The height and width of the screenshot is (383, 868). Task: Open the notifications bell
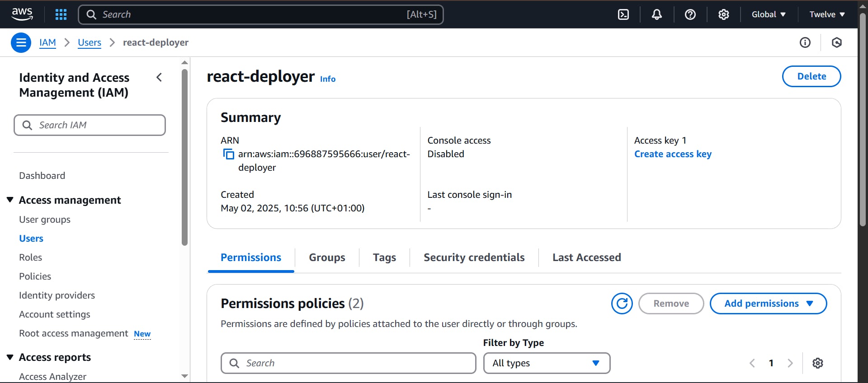657,14
